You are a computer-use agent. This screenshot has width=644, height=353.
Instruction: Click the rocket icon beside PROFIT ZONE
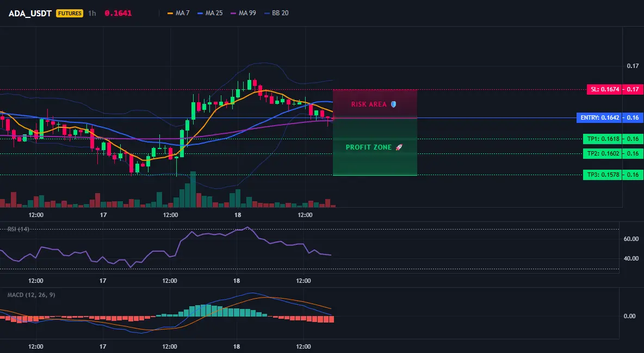point(399,147)
